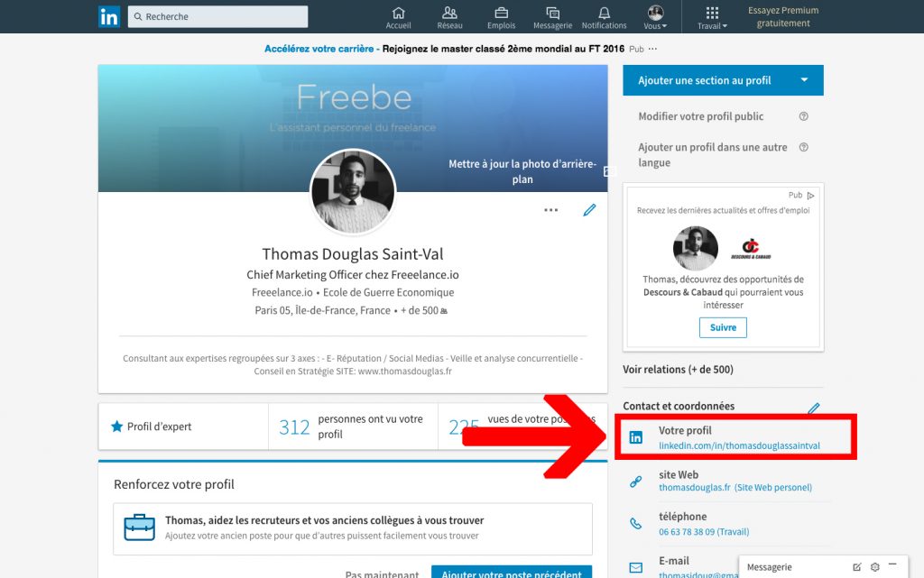Click Ajouter votre poste précédent button
The width and height of the screenshot is (924, 578).
point(512,572)
